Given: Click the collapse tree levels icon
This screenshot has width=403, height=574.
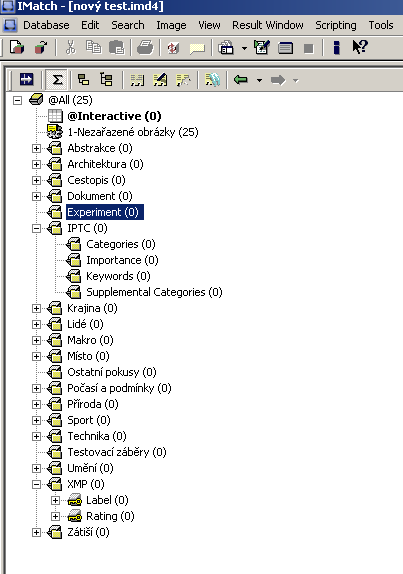Looking at the screenshot, I should [83, 79].
